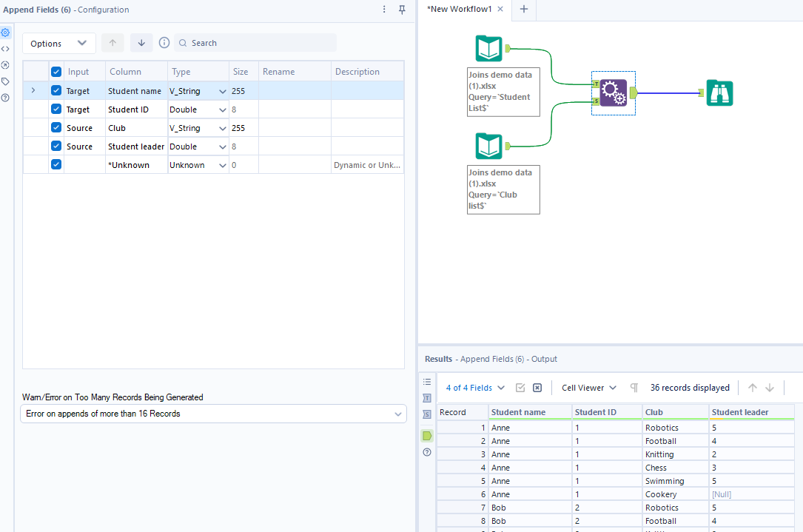The height and width of the screenshot is (532, 803).
Task: Uncheck the Club field checkbox
Action: tap(56, 128)
